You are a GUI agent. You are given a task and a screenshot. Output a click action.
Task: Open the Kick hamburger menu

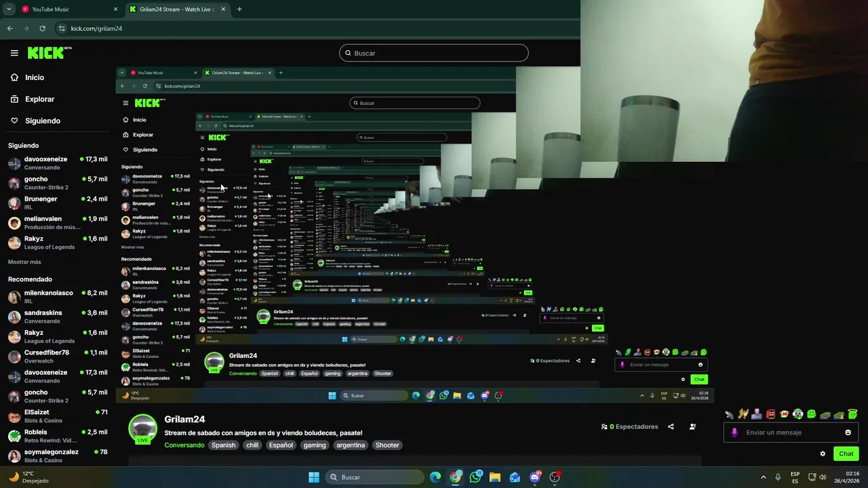pyautogui.click(x=14, y=53)
